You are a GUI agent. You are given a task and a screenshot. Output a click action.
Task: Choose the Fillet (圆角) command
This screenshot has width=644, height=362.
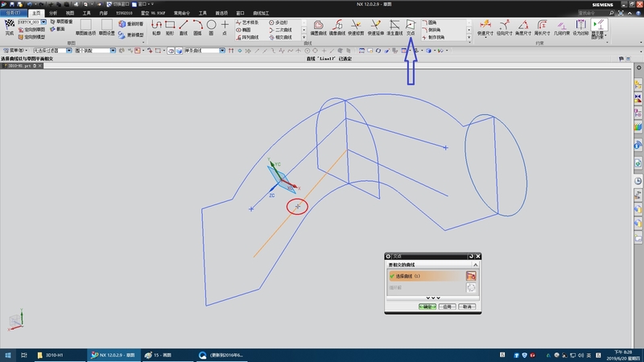[x=429, y=23]
